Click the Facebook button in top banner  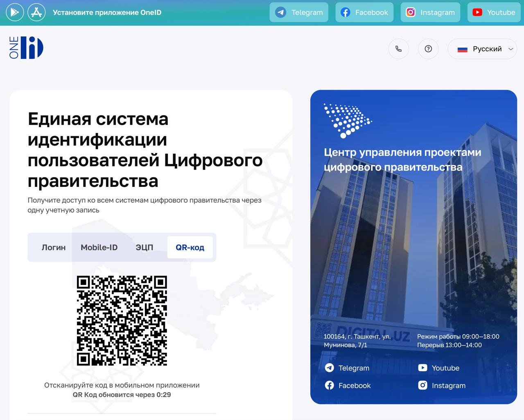coord(364,12)
